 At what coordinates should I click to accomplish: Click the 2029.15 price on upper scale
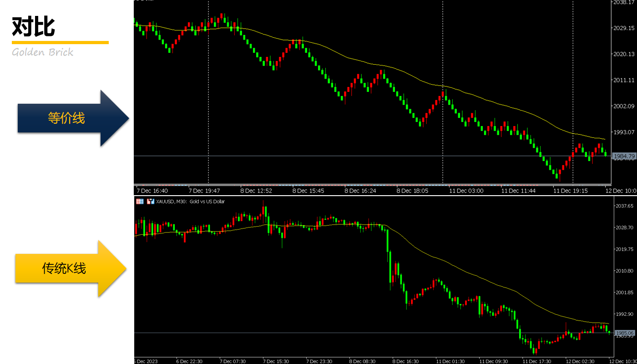click(x=624, y=28)
